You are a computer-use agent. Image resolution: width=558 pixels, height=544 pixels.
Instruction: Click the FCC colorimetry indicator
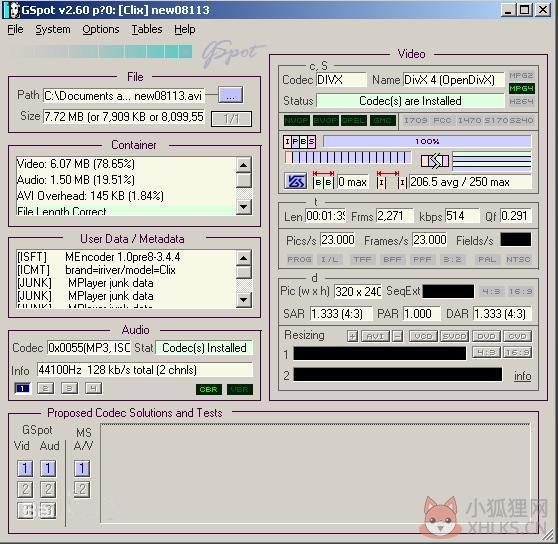coord(442,121)
